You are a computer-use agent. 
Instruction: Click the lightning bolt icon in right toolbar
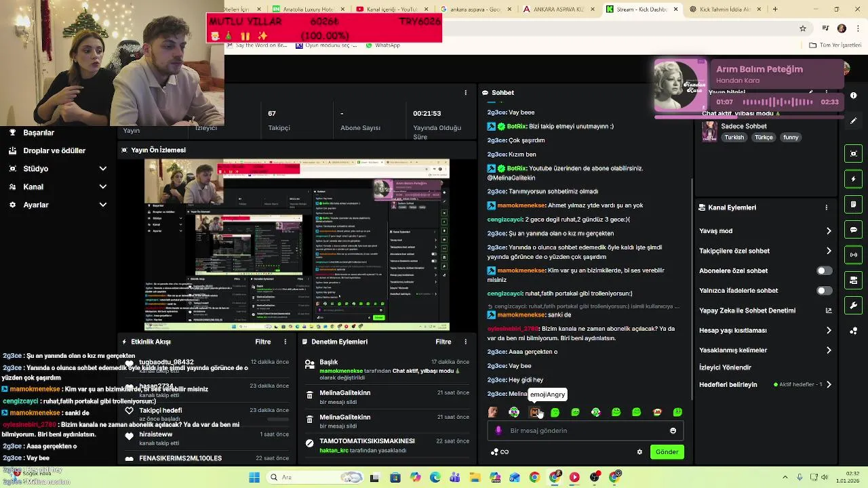click(853, 179)
